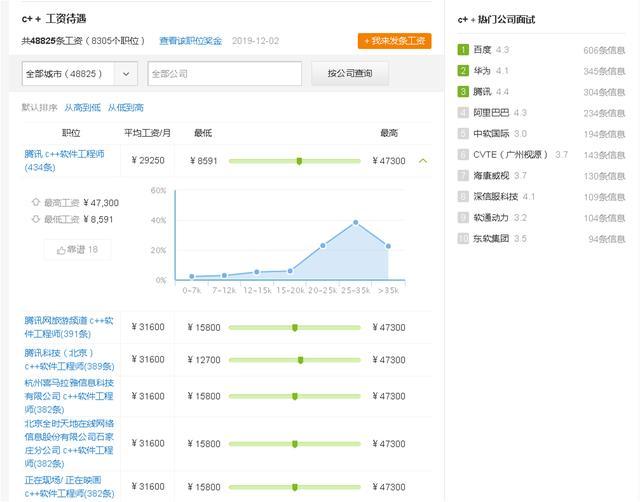Click the 全部公司 search input field
640x502 pixels.
coord(225,74)
